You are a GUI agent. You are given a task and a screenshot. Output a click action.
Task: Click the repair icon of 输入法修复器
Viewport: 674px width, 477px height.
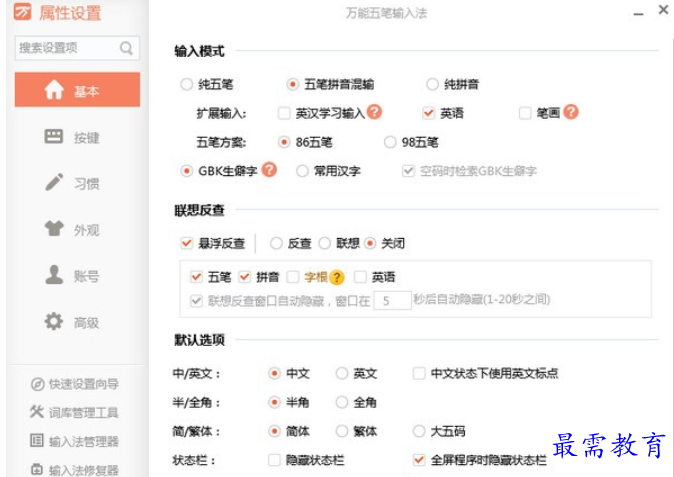pos(37,469)
